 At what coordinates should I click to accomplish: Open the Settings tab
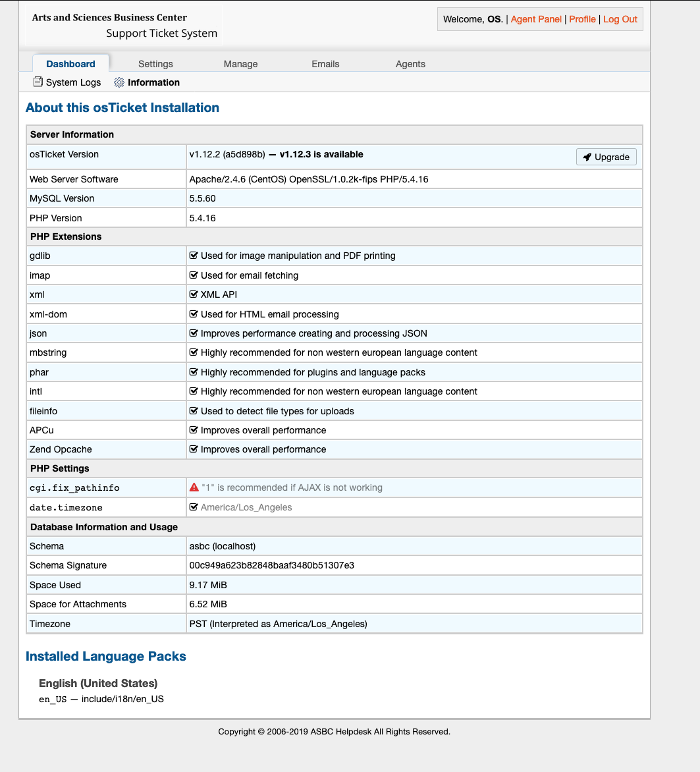[x=155, y=64]
